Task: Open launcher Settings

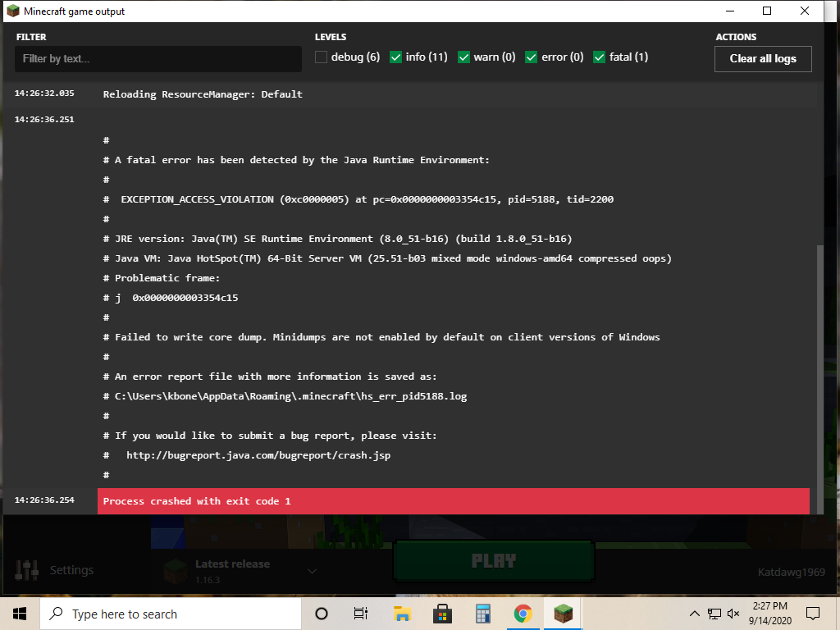Action: click(55, 570)
